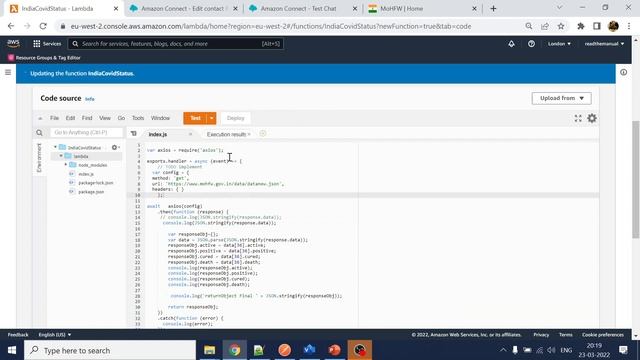The width and height of the screenshot is (640, 360).
Task: Open the Services grid menu
Action: click(x=47, y=44)
